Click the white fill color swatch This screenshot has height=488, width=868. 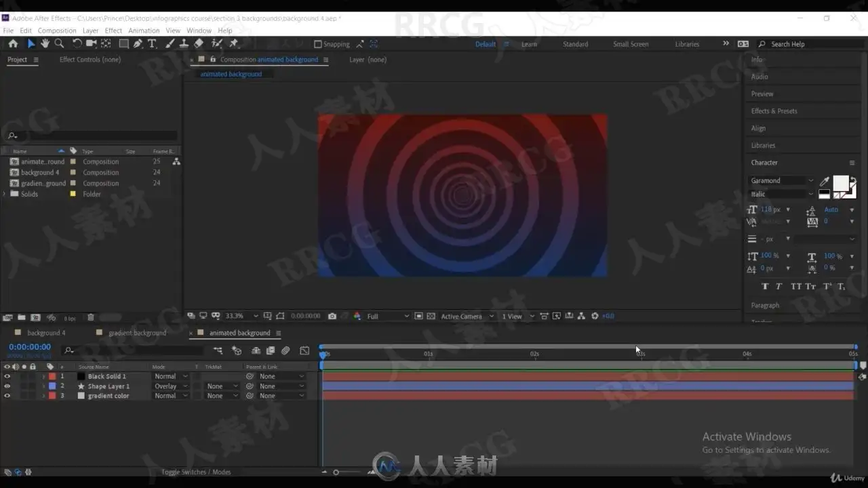point(840,183)
